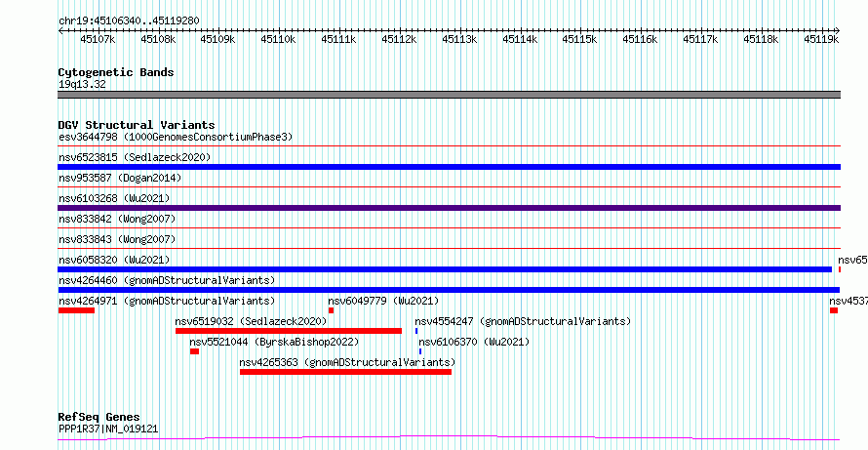
Task: Click the chr19:45106340..45119280 coordinates text
Action: click(x=129, y=21)
